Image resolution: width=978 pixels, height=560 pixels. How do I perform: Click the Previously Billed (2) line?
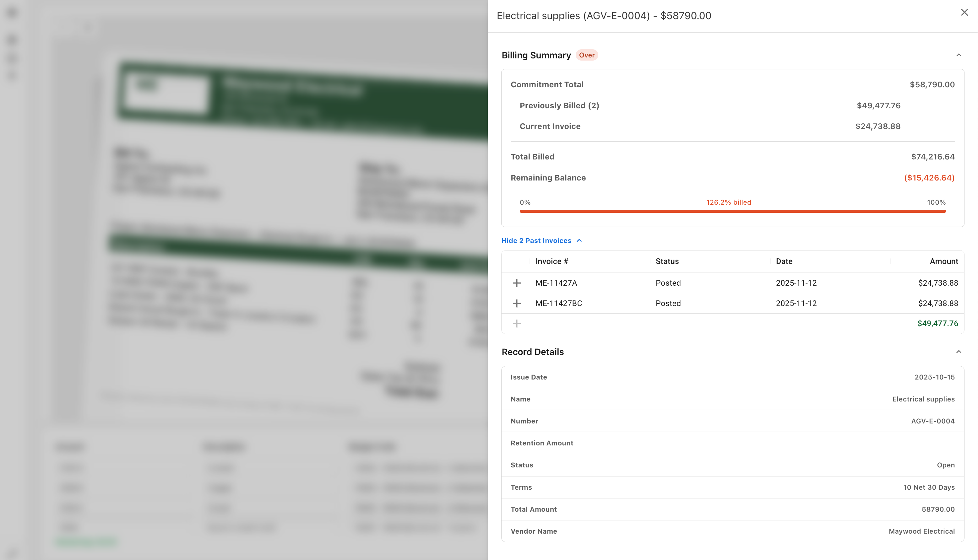click(559, 105)
